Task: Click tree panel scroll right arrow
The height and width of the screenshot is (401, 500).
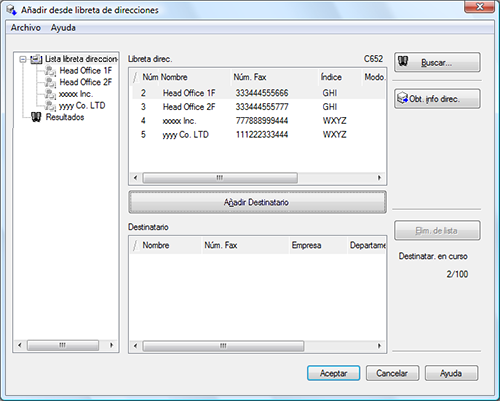Action: pos(112,345)
